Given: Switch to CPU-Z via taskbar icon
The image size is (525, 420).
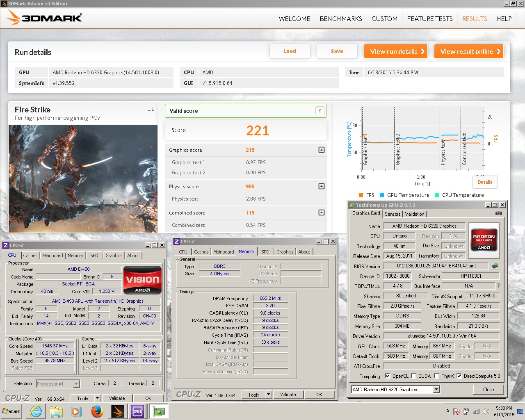Looking at the screenshot, I should click(x=137, y=411).
